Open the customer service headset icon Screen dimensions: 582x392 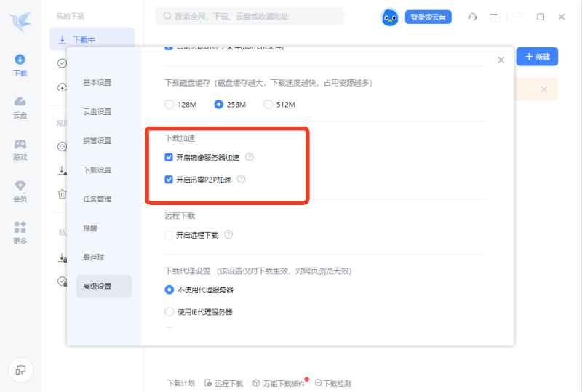click(x=472, y=17)
